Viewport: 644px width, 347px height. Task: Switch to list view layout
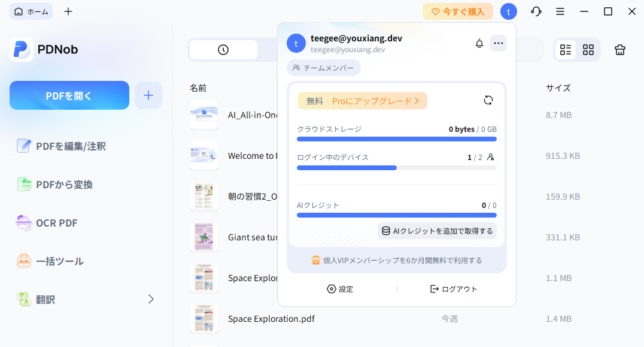click(x=566, y=50)
